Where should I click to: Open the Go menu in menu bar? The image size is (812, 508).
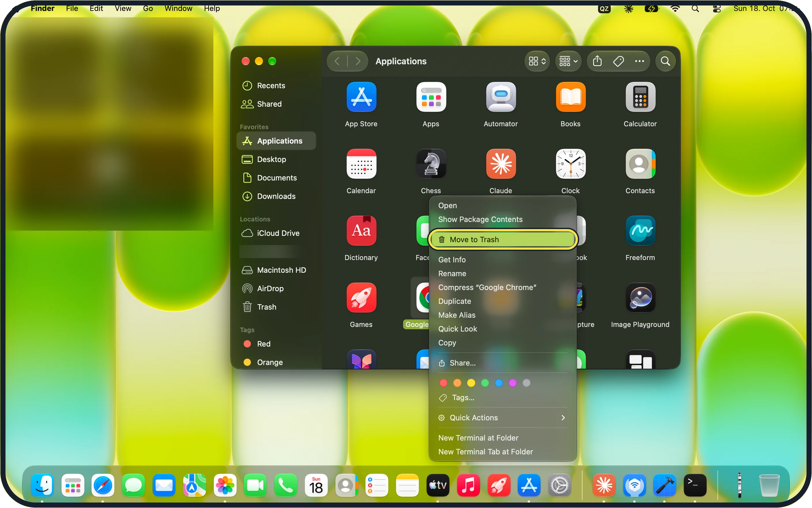(148, 8)
